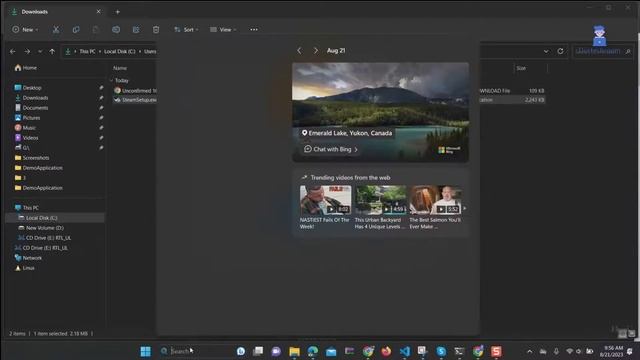Open Firefox from the taskbar

pyautogui.click(x=386, y=351)
